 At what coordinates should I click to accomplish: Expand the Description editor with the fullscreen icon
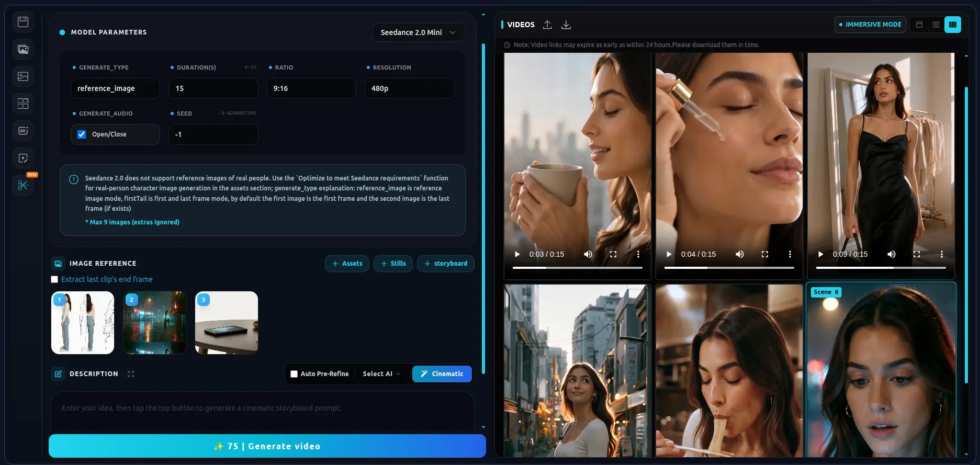pos(131,374)
